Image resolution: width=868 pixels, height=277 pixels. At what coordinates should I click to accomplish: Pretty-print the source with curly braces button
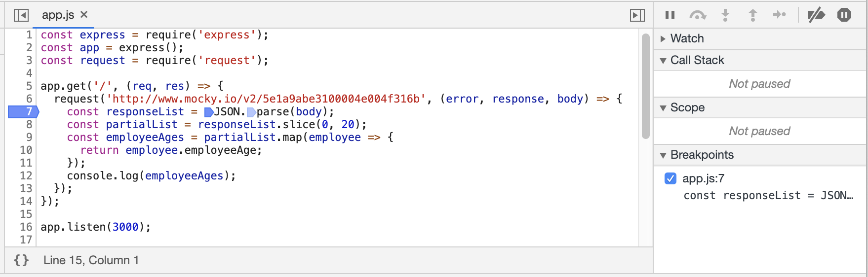pyautogui.click(x=21, y=260)
